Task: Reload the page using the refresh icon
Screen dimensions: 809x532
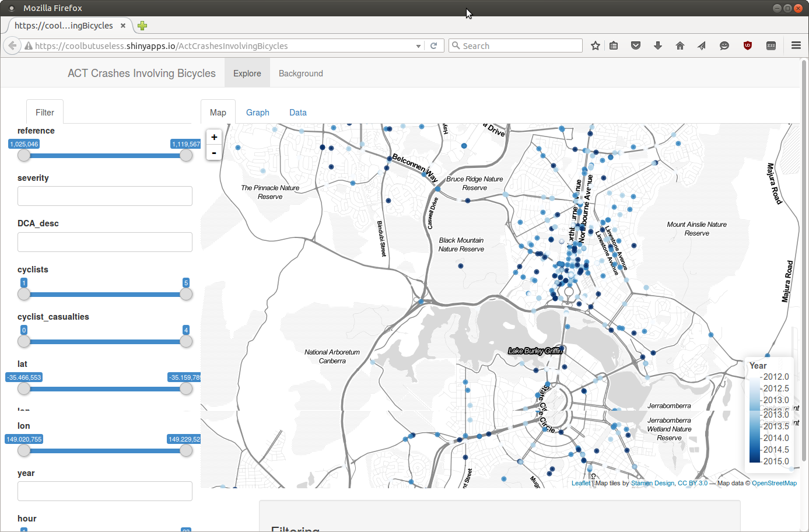Action: 433,45
